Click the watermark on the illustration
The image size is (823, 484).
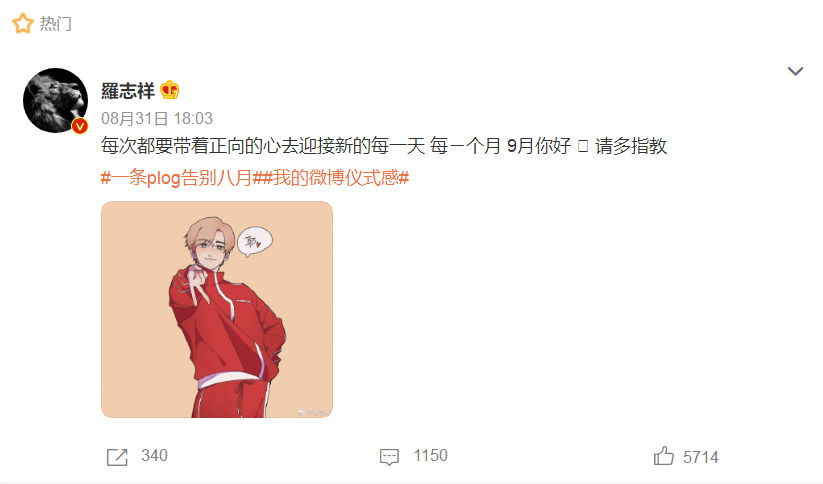pyautogui.click(x=314, y=413)
